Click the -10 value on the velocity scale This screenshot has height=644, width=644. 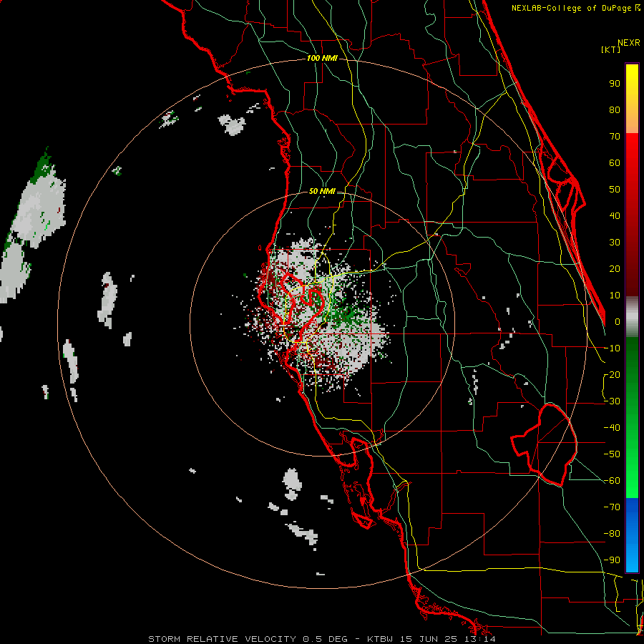pyautogui.click(x=612, y=348)
